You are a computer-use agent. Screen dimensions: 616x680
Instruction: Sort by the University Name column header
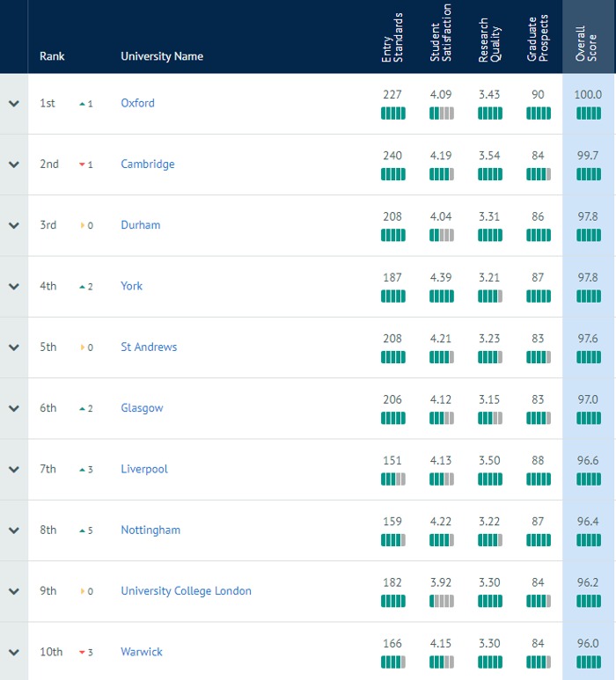162,56
